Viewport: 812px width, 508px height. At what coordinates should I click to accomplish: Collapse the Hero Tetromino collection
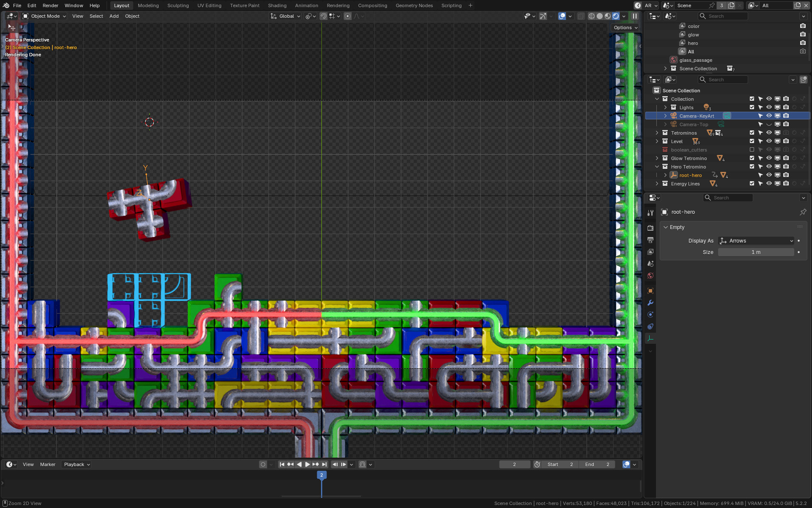657,167
